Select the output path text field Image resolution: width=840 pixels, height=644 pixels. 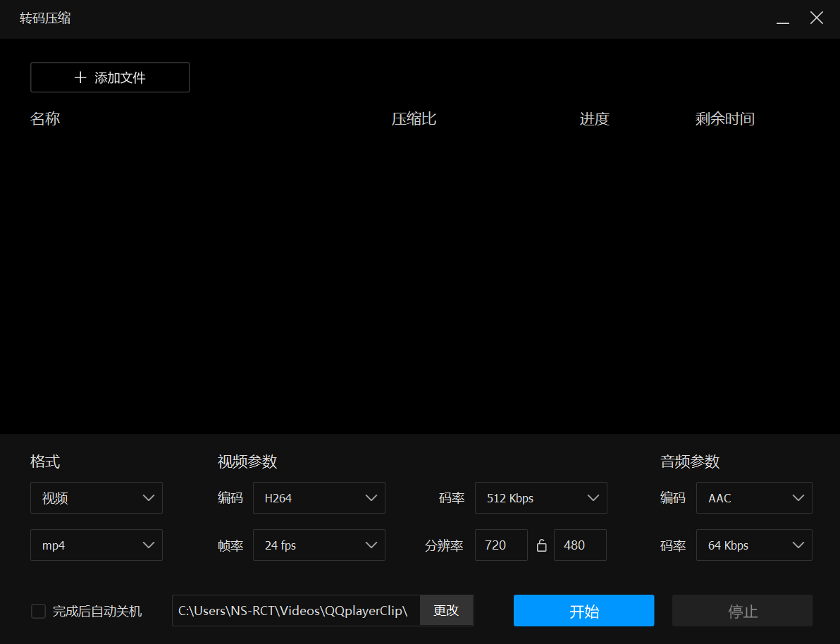point(296,610)
